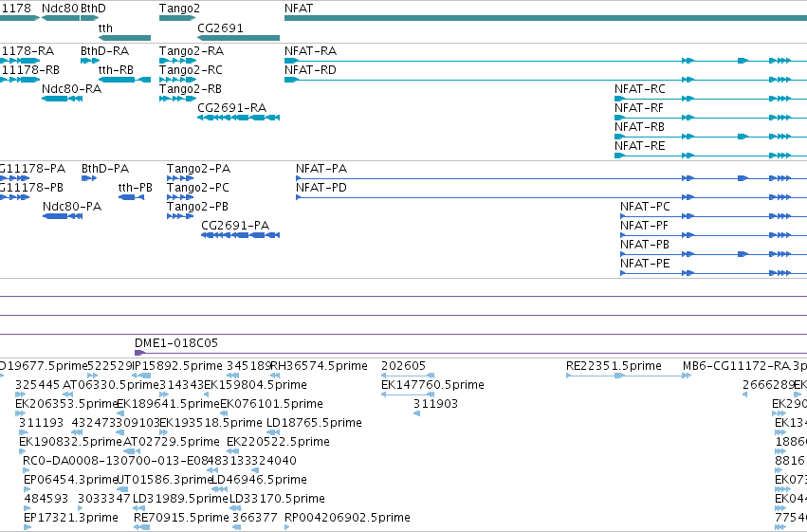Click the Tango2-RA transcript label
Screen dimensions: 807x532
[192, 51]
